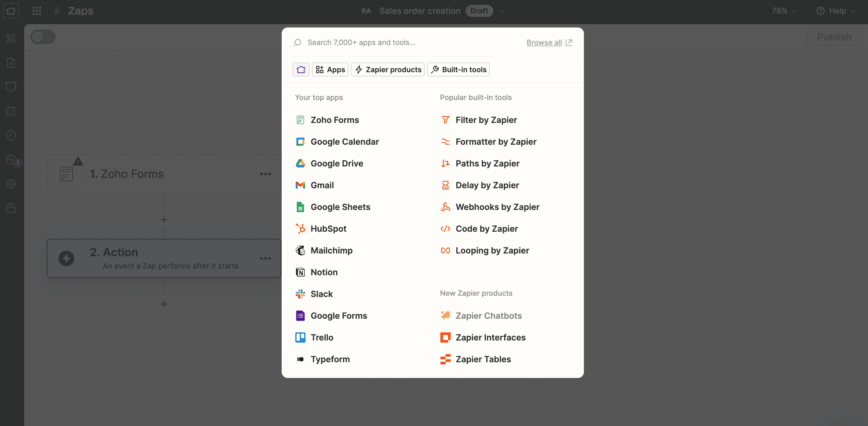Select the Apps tab in modal

330,69
